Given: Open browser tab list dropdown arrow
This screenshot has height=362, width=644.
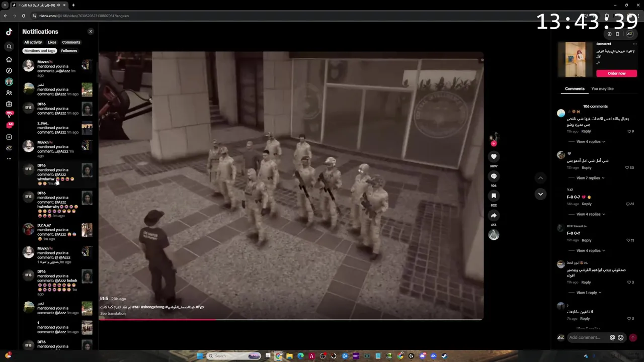Looking at the screenshot, I should [5, 5].
